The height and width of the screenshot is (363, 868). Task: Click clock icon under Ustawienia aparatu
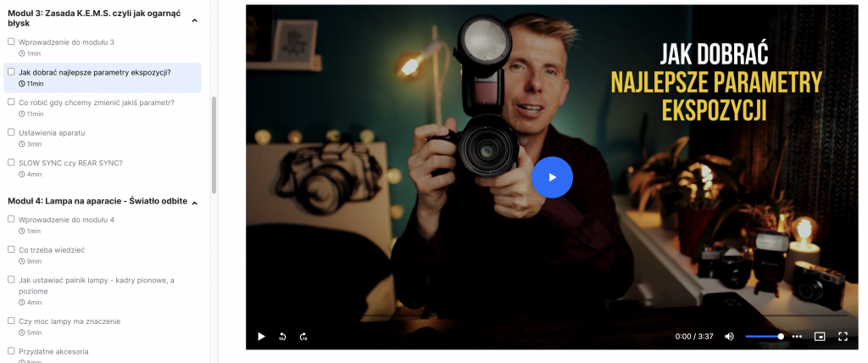click(x=21, y=144)
